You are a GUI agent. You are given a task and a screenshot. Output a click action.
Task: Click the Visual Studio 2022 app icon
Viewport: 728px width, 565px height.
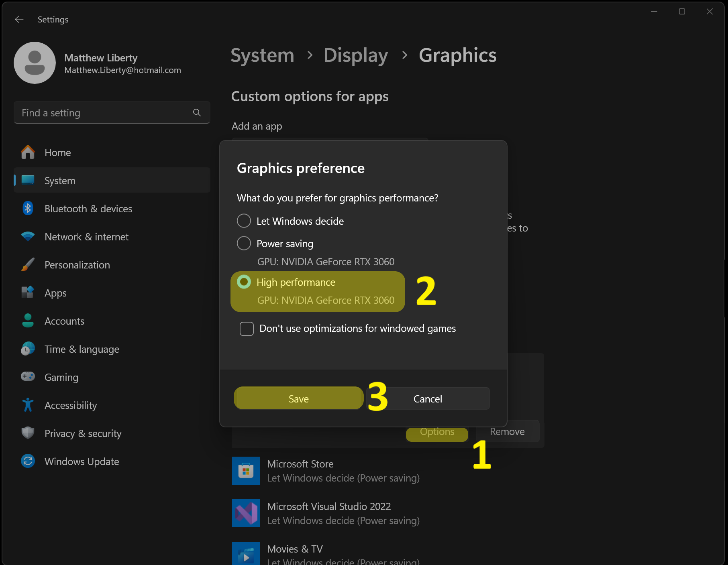246,513
